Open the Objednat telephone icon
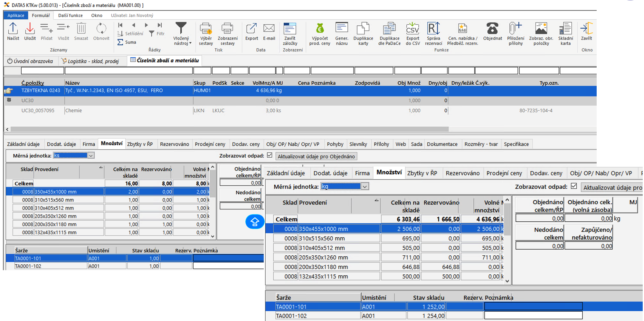The width and height of the screenshot is (644, 321). point(492,29)
